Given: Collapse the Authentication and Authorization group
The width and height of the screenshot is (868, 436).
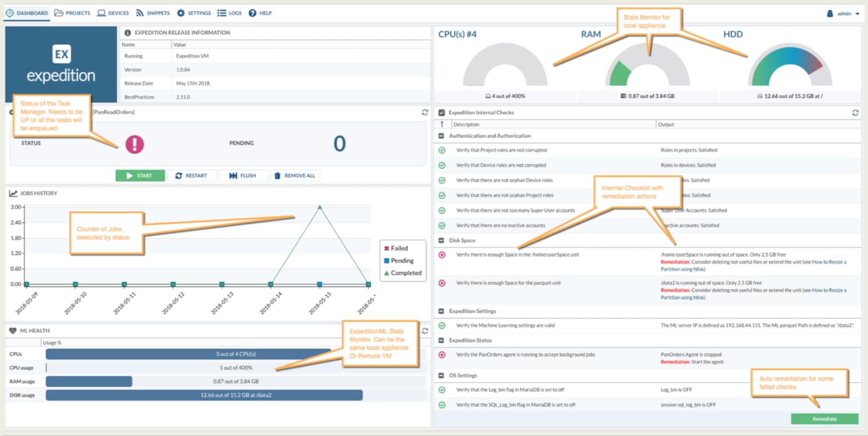Looking at the screenshot, I should coord(441,136).
